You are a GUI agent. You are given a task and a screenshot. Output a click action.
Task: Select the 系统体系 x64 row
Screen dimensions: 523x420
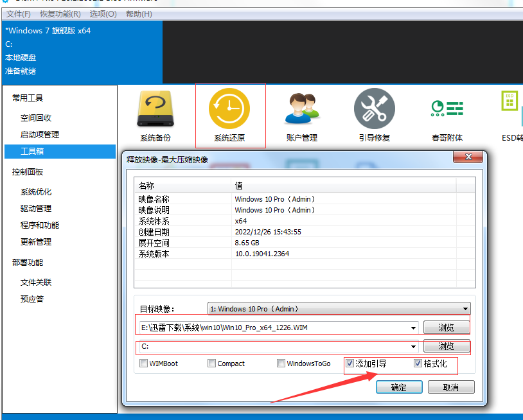(x=305, y=221)
